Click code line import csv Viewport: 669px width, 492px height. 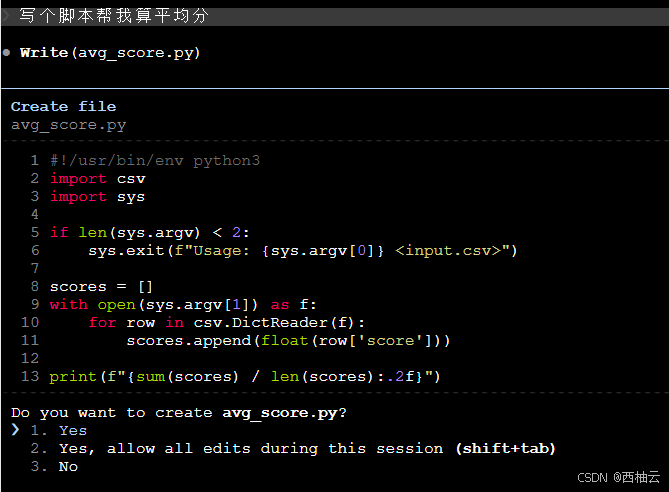pos(98,178)
